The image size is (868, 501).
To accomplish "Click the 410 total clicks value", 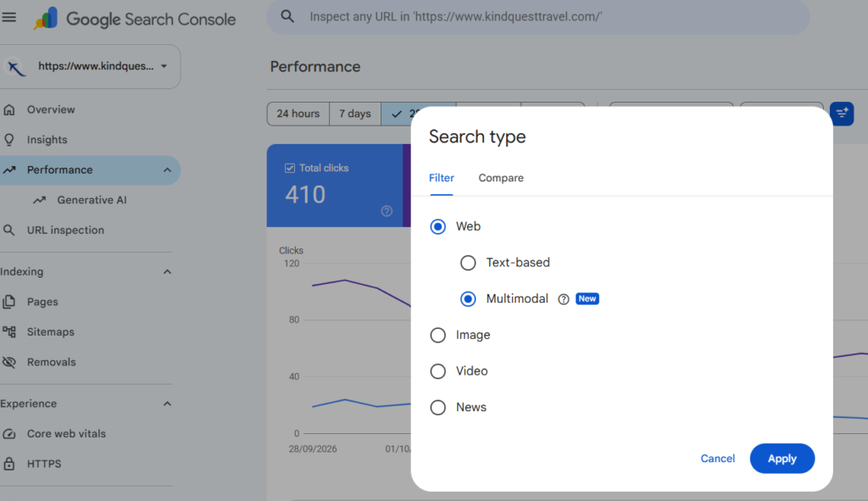I will click(305, 195).
